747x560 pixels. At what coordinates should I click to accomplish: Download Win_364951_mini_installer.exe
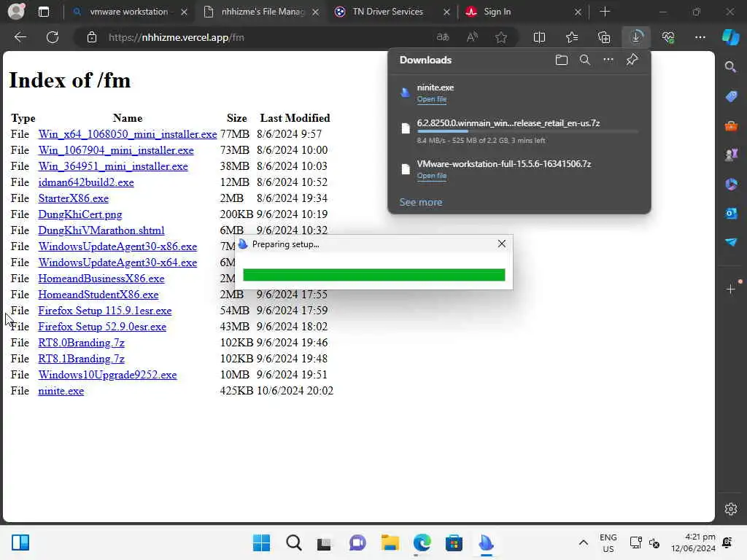(x=113, y=166)
